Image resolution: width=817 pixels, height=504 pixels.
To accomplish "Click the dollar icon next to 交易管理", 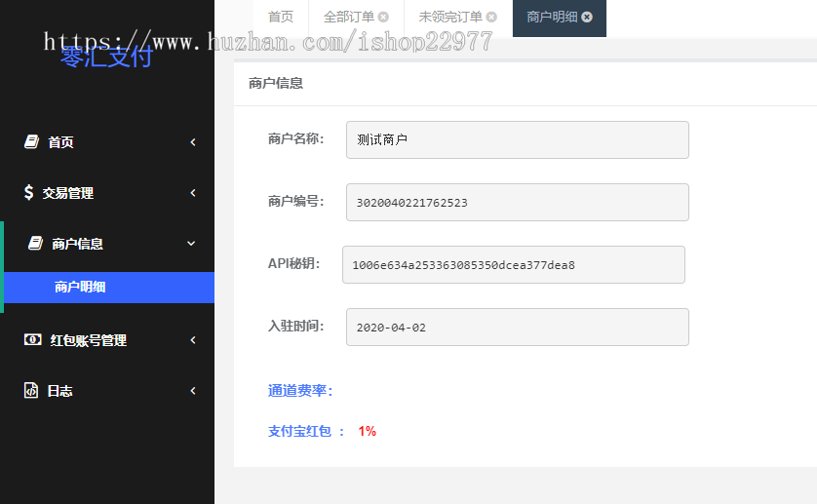I will (x=28, y=192).
